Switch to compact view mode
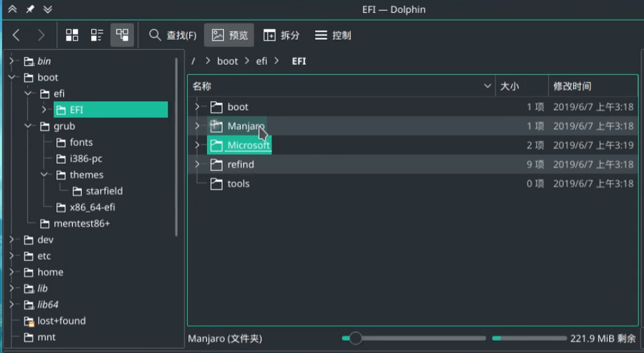The height and width of the screenshot is (353, 644). [x=97, y=35]
